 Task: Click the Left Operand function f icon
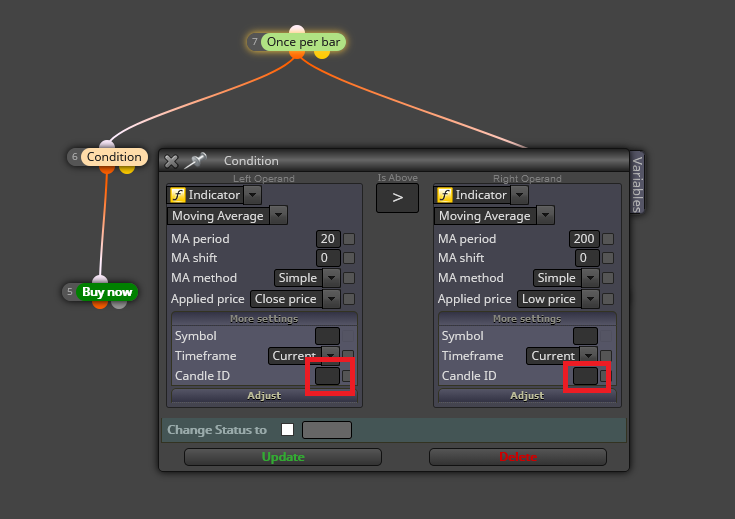[178, 195]
